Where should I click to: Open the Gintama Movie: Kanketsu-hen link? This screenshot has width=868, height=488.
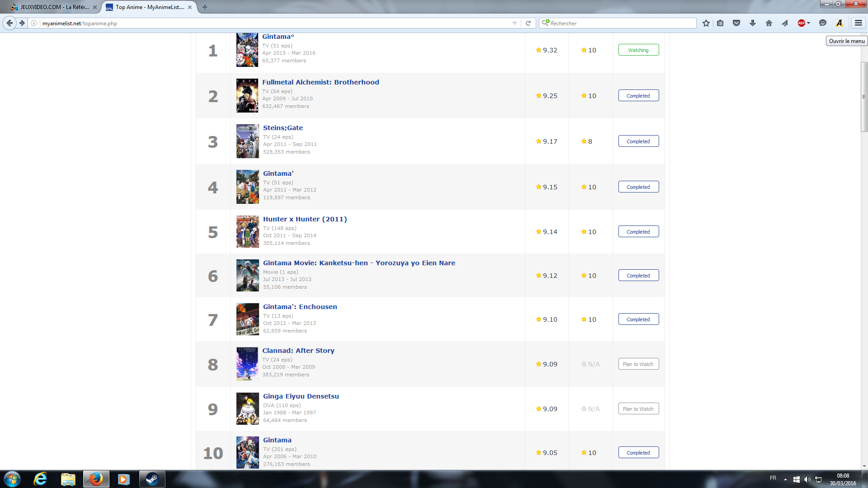359,263
